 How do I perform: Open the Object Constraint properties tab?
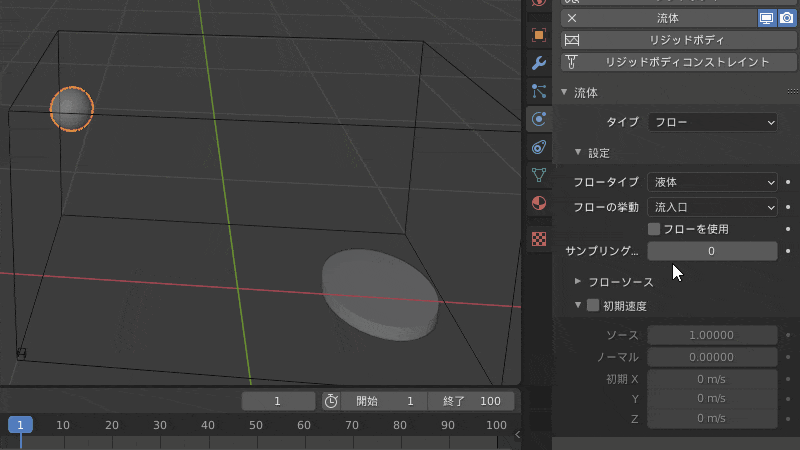click(x=538, y=147)
